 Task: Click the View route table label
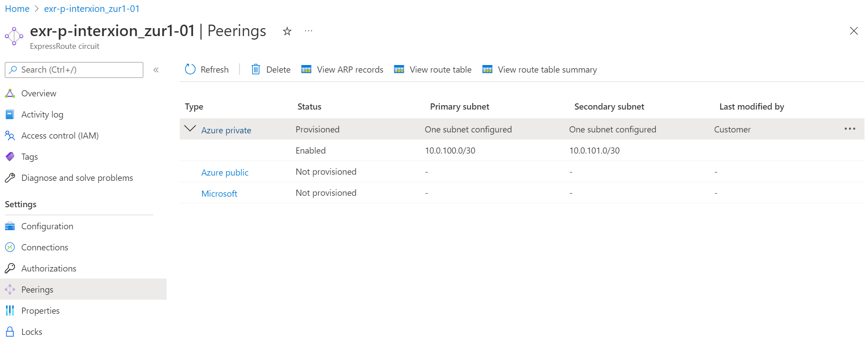440,70
